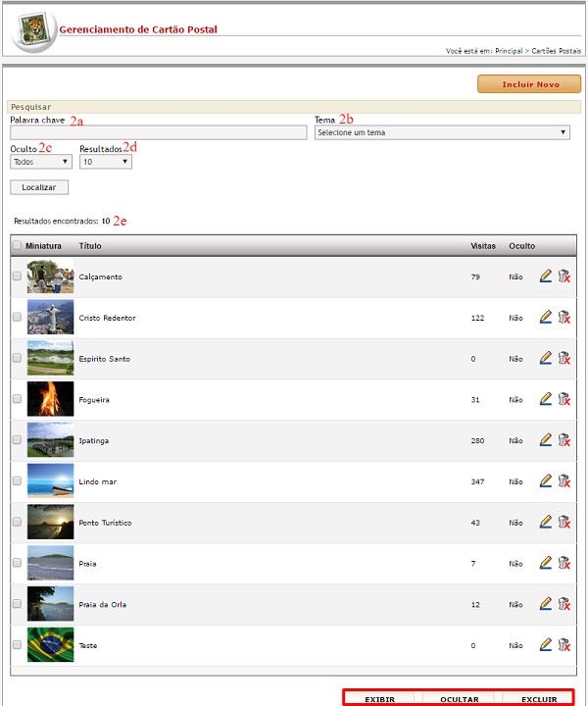588x706 pixels.
Task: Check the Cristo Redentor row checkbox
Action: click(17, 317)
